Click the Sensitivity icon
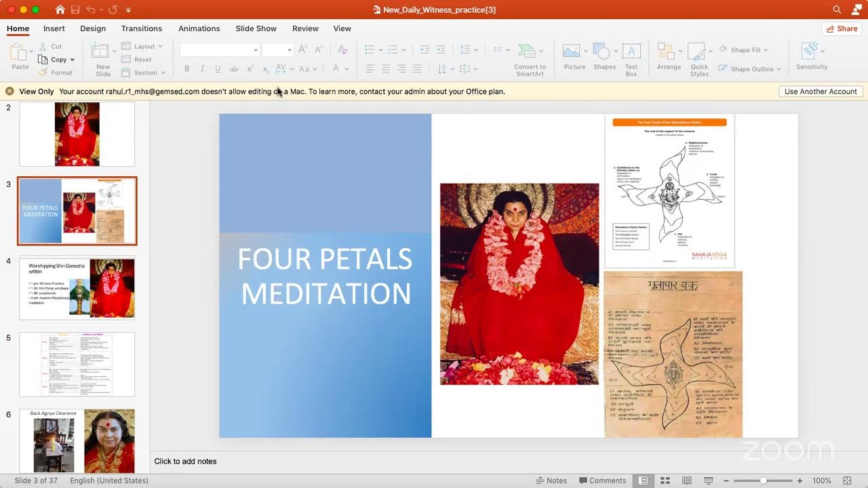The height and width of the screenshot is (488, 868). 810,51
